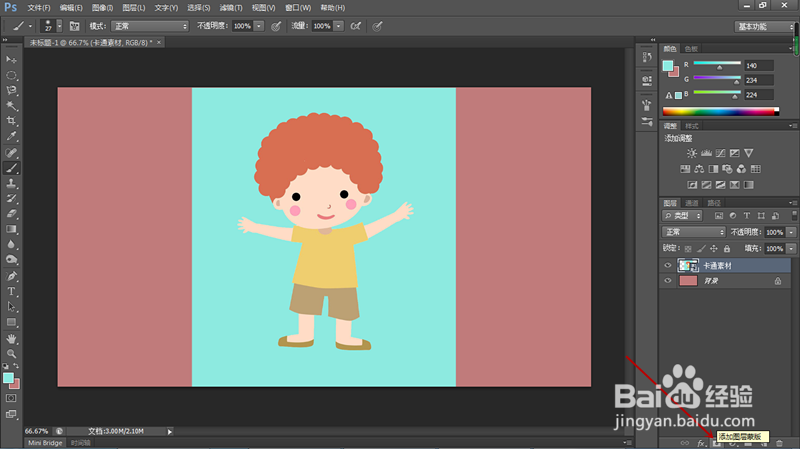Screen dimensions: 800x449
Task: Open the 文件(F) menu
Action: (x=39, y=8)
